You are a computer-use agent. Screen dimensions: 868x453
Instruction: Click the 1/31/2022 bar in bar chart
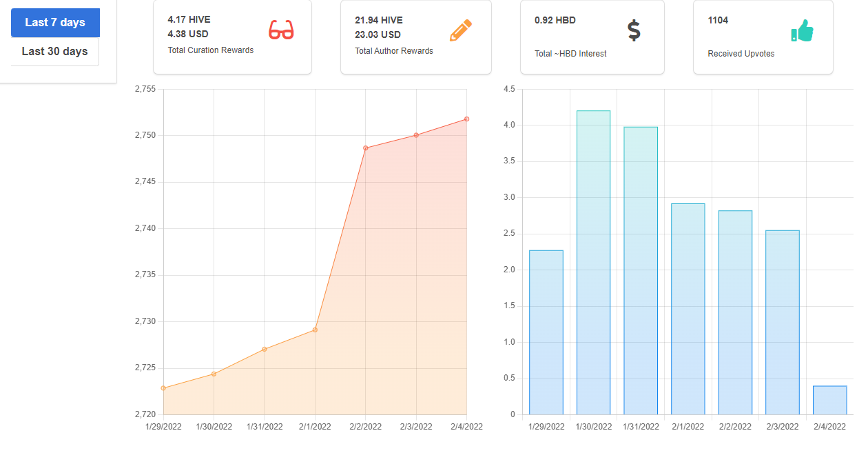click(x=641, y=271)
